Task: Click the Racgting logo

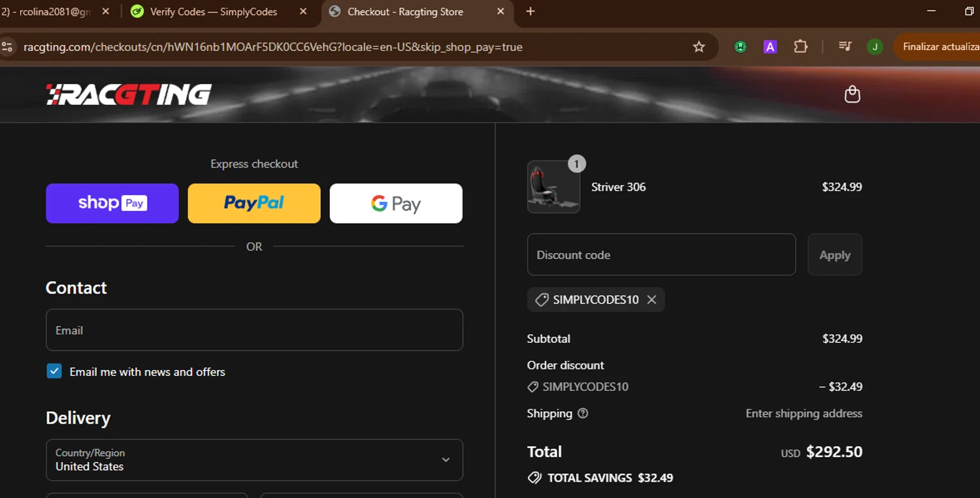Action: [129, 95]
